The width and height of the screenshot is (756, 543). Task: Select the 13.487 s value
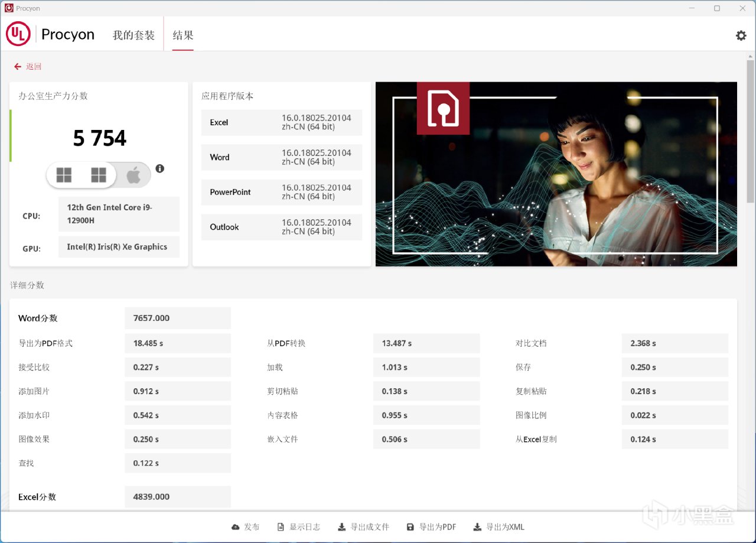click(397, 343)
